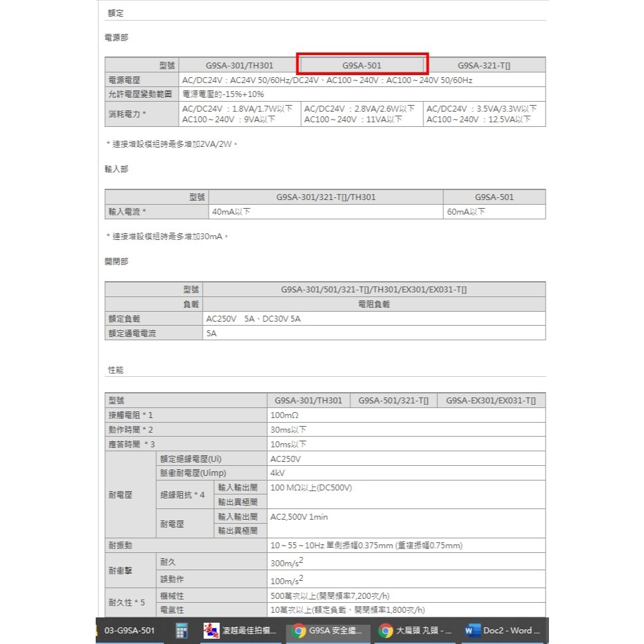This screenshot has height=644, width=644.
Task: Click the 60mA以下 input current cell
Action: tap(467, 212)
